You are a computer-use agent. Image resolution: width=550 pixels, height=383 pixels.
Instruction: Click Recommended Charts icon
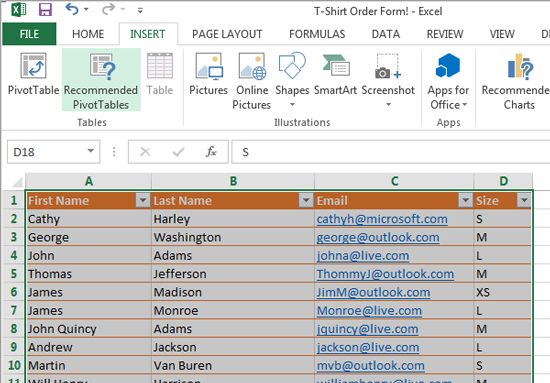tap(520, 66)
